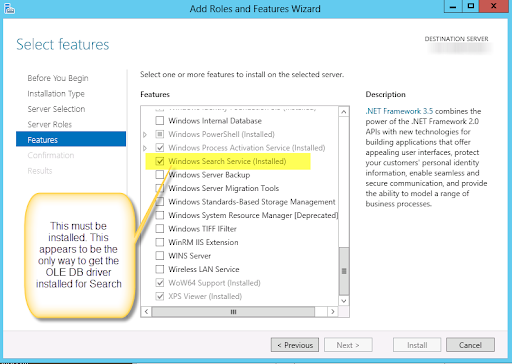Screen dimensions: 512x364
Task: Enable Windows System Resource Manager checkbox
Action: [x=160, y=215]
